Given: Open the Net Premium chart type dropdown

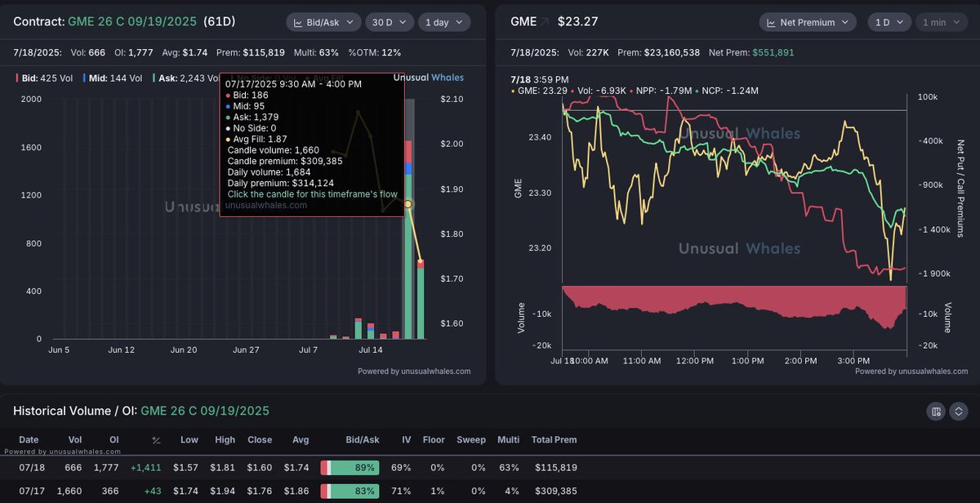Looking at the screenshot, I should (809, 22).
